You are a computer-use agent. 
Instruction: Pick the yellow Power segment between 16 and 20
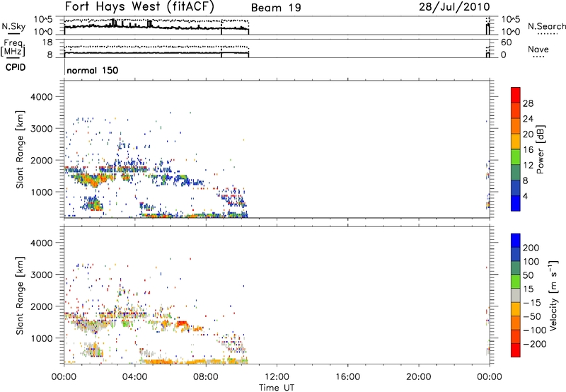click(x=516, y=141)
